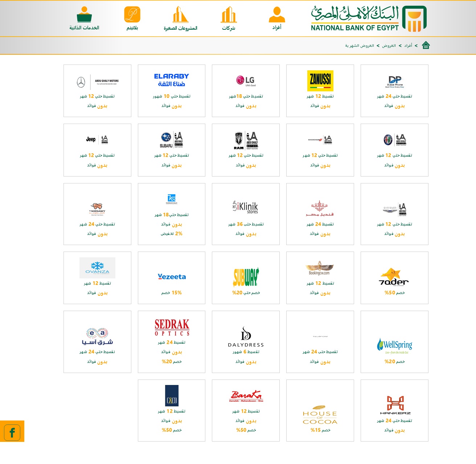Open the SUBWAY discount offer
Screen dimensions: 476x464
click(x=246, y=278)
